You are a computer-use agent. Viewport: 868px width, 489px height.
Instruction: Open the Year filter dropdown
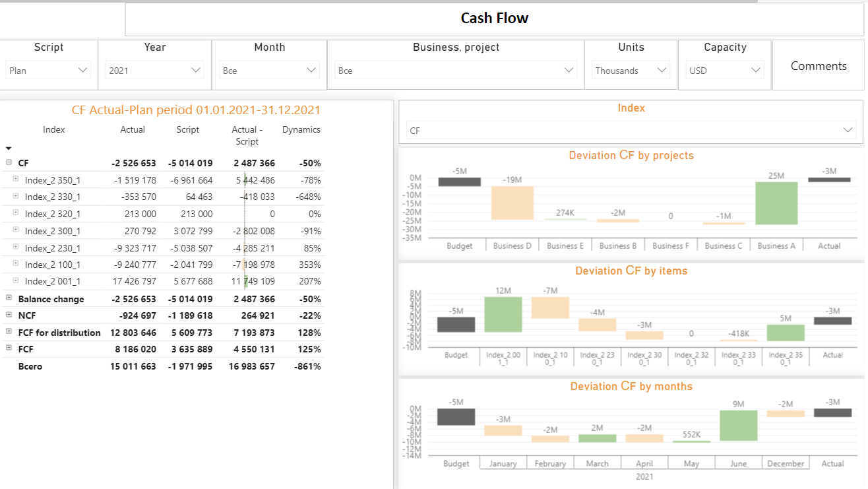196,69
